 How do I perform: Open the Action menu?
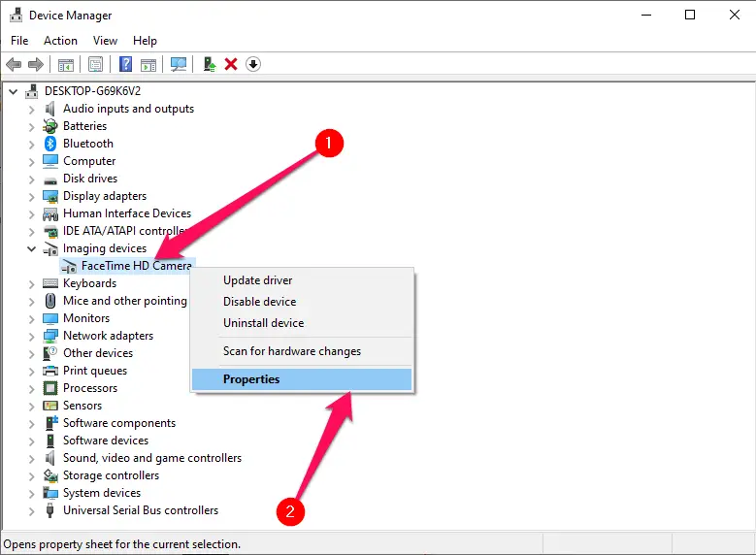tap(60, 41)
